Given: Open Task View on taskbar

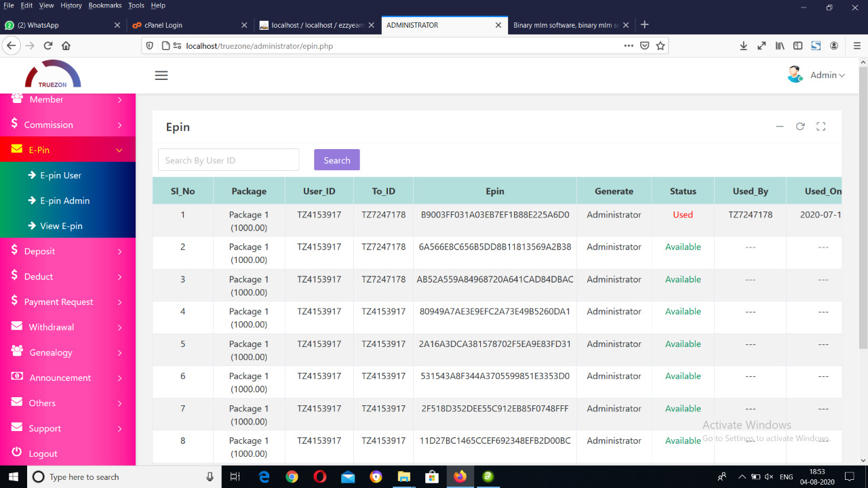Looking at the screenshot, I should coord(235,476).
